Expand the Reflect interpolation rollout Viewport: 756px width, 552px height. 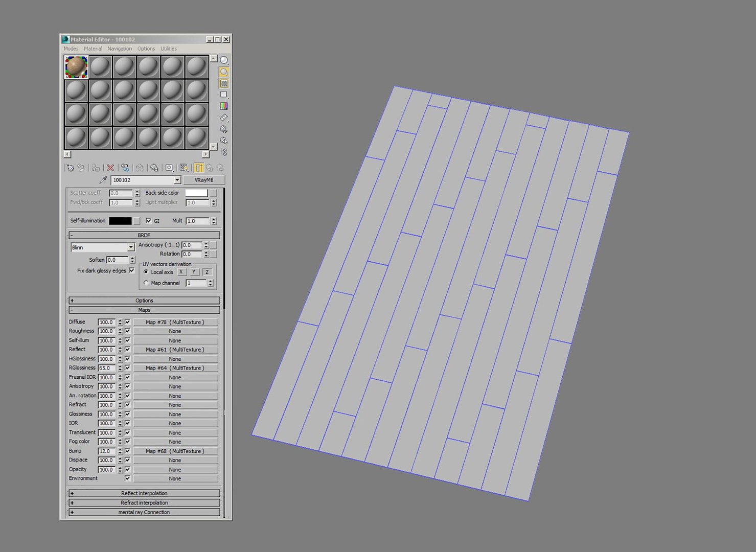(144, 493)
